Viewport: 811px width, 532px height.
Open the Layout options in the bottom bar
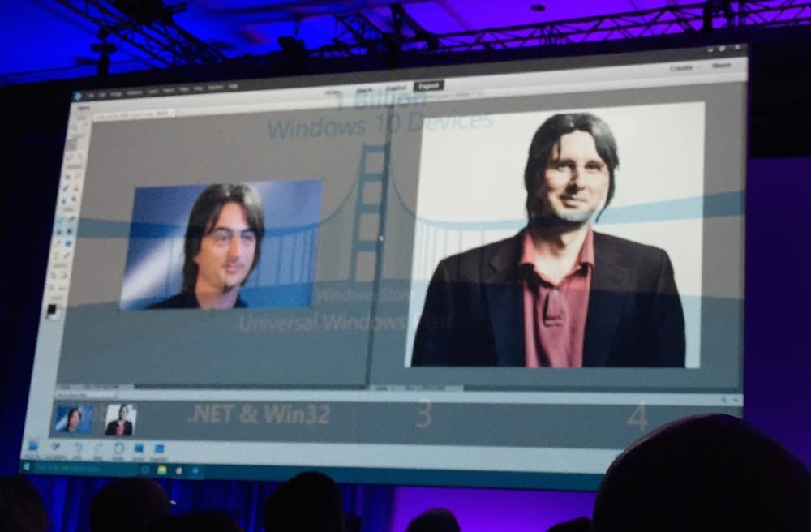tap(139, 450)
